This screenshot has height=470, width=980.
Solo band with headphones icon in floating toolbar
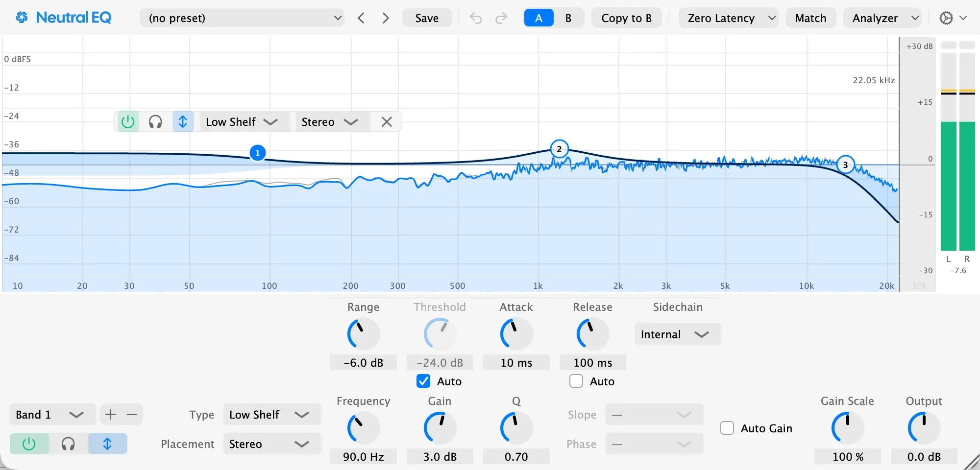(x=155, y=122)
